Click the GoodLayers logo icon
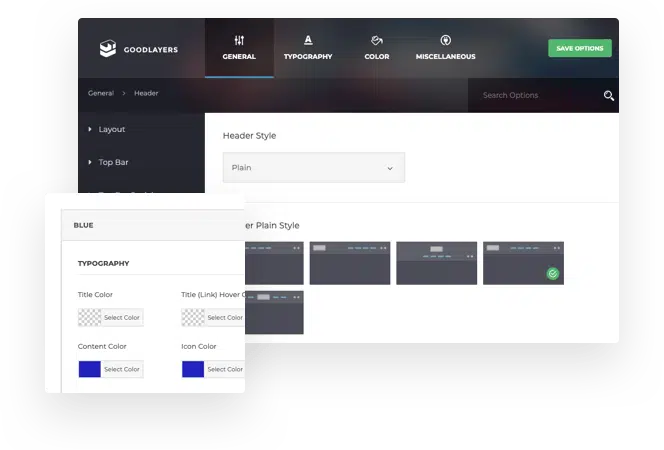Viewport: 664px width, 450px height. (108, 48)
